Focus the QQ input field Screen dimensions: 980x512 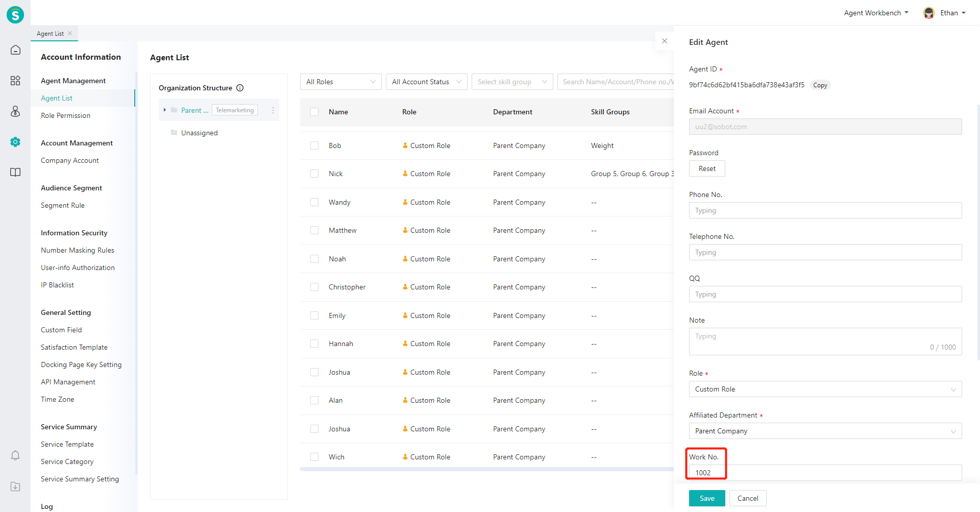coord(825,294)
